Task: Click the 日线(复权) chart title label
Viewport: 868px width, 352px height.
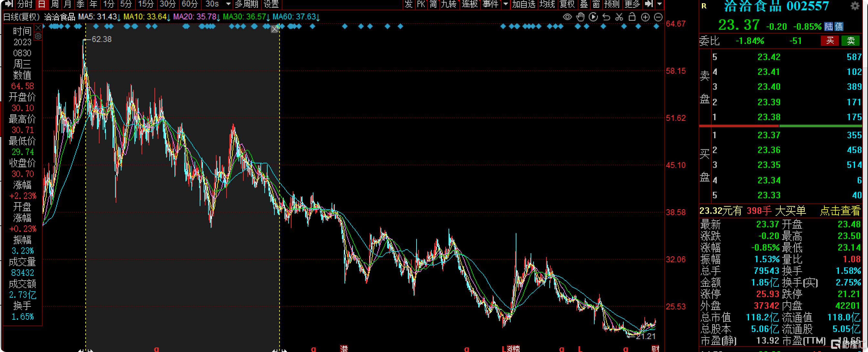Action: [x=22, y=16]
